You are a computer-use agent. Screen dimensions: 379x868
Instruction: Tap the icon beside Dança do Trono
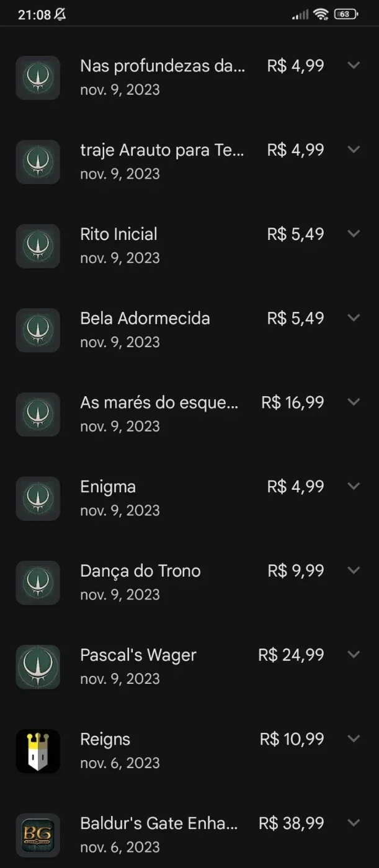(38, 583)
